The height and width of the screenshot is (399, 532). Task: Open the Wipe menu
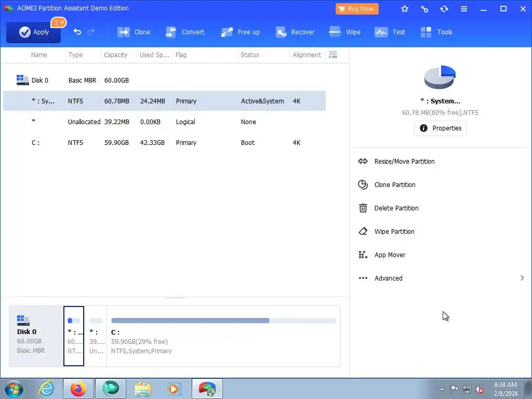[345, 32]
